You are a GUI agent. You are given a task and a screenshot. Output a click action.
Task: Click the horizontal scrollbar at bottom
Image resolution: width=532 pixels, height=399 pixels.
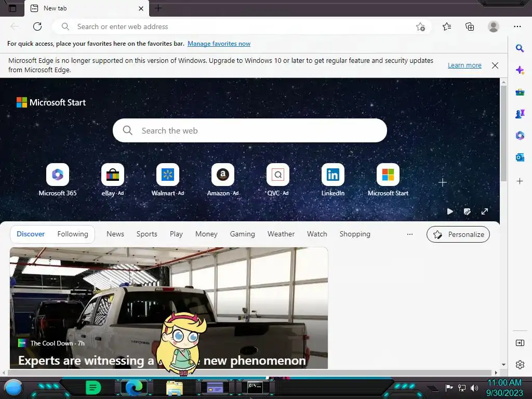pos(249,373)
